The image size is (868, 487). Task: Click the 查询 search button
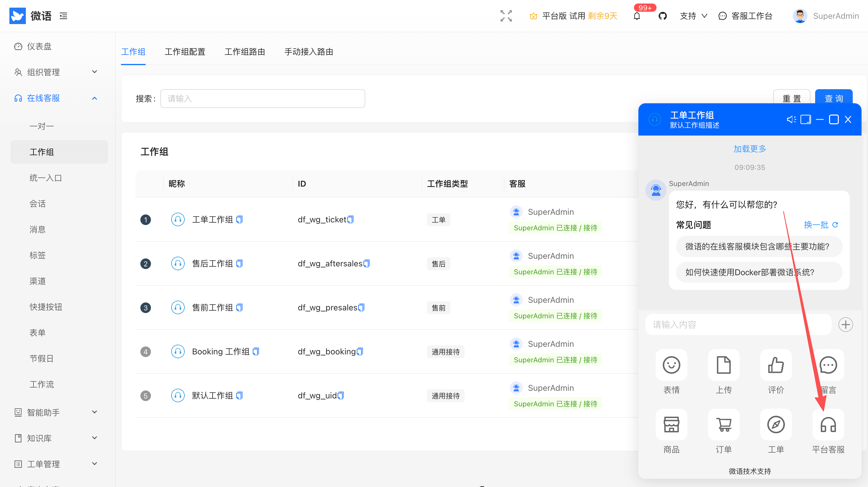tap(833, 98)
